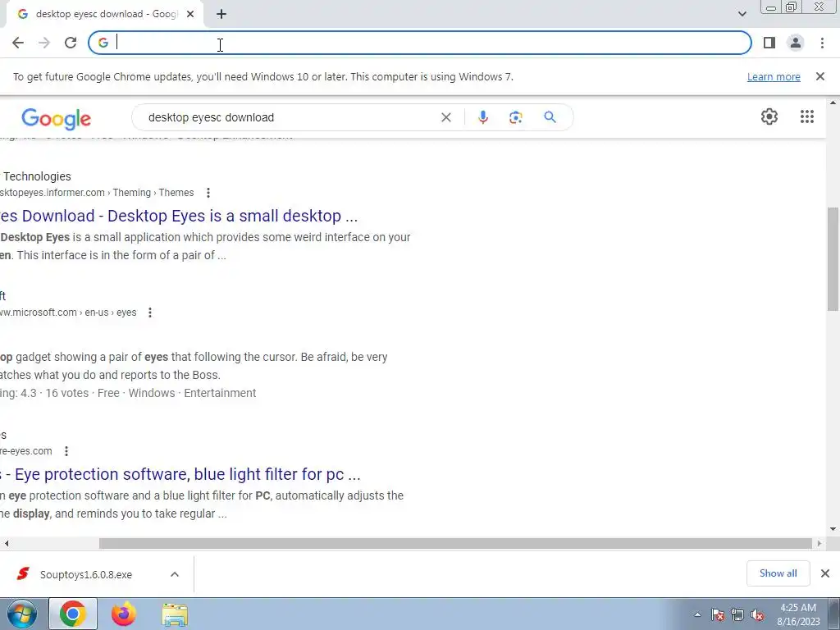Screen dimensions: 840x630
Task: Open the network status tray icon
Action: [x=737, y=615]
